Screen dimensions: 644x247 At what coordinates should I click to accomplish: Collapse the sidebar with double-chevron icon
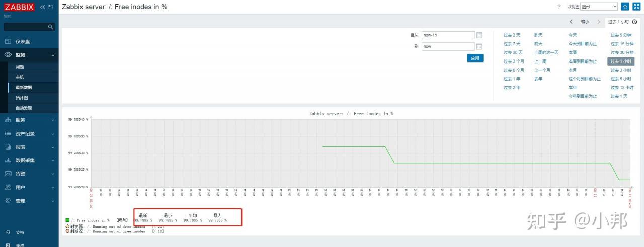point(43,7)
